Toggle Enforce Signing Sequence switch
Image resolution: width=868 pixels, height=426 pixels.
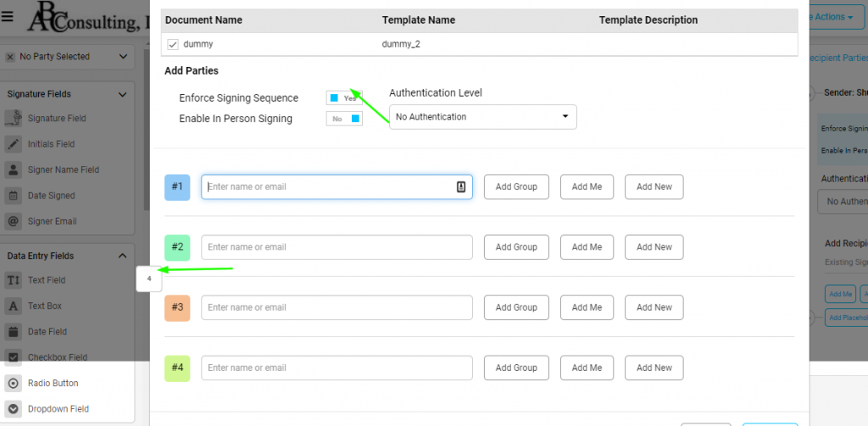click(344, 98)
